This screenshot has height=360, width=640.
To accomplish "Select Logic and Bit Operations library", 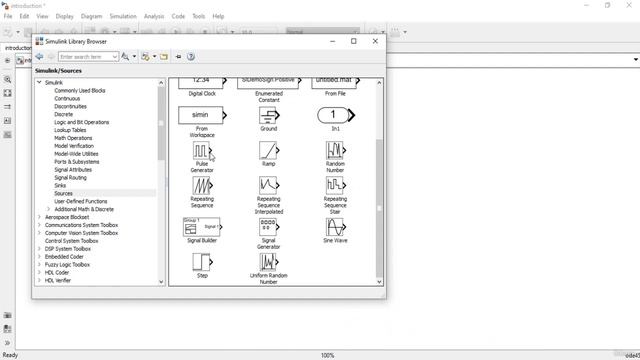I will 82,122.
